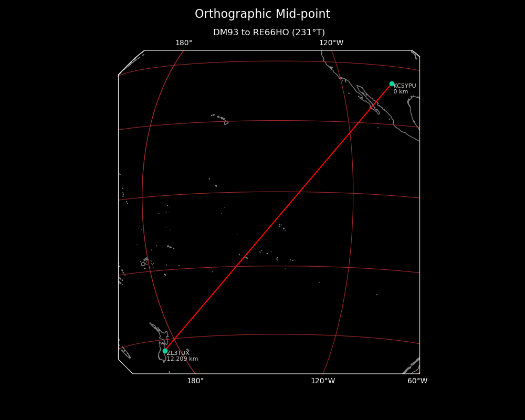This screenshot has width=525, height=420.
Task: Select the red great-circle path line
Action: tap(278, 217)
